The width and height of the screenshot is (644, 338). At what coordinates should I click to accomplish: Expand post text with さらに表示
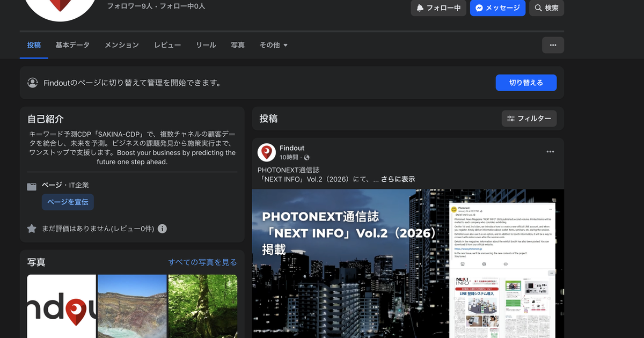point(398,179)
